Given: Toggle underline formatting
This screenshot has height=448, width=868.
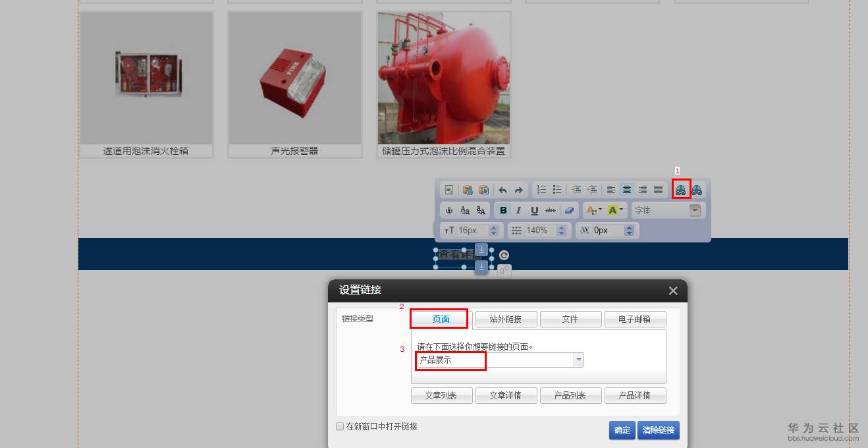Looking at the screenshot, I should pyautogui.click(x=534, y=211).
